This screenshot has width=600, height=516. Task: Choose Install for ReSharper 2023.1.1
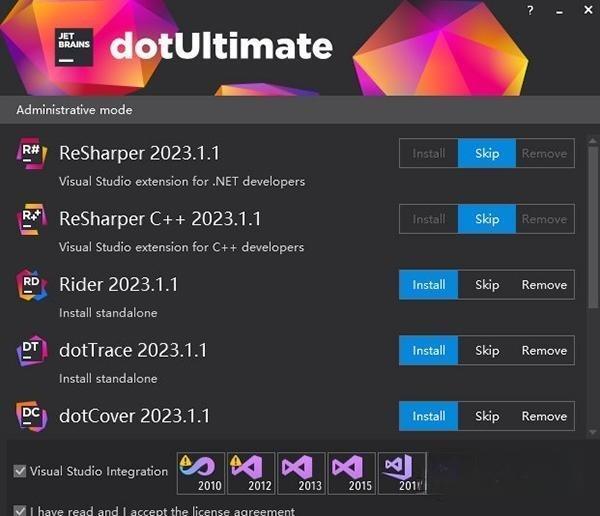point(429,153)
